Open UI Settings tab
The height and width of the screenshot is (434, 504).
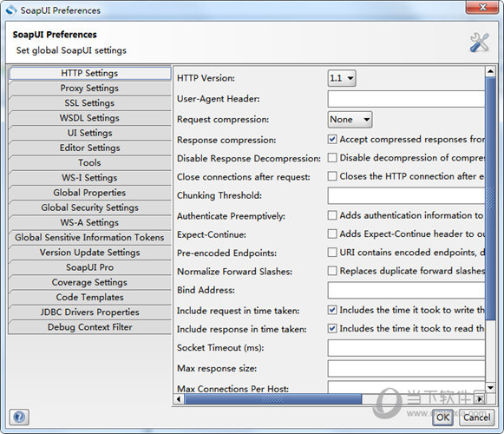coord(89,133)
